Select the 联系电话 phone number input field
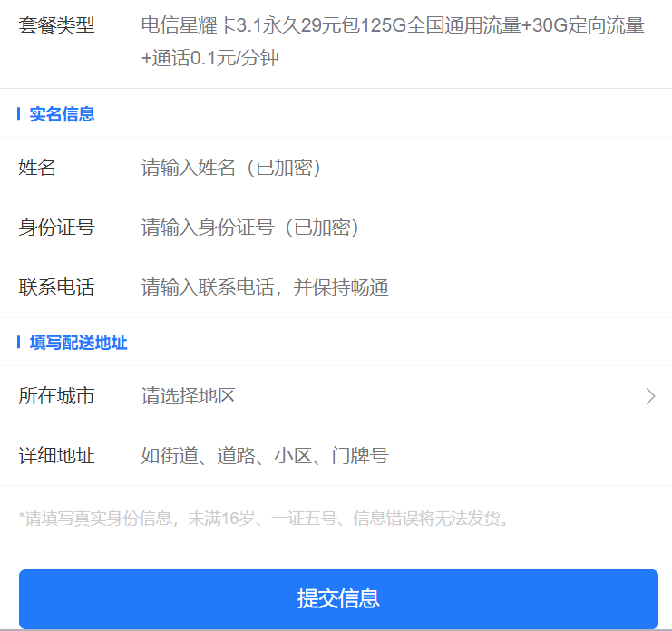Viewport: 672px width, 631px height. pos(398,287)
